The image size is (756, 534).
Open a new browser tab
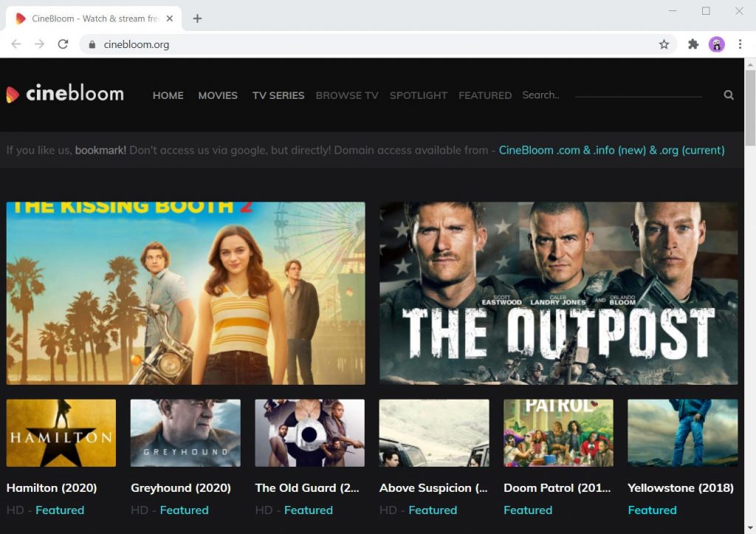click(x=197, y=18)
